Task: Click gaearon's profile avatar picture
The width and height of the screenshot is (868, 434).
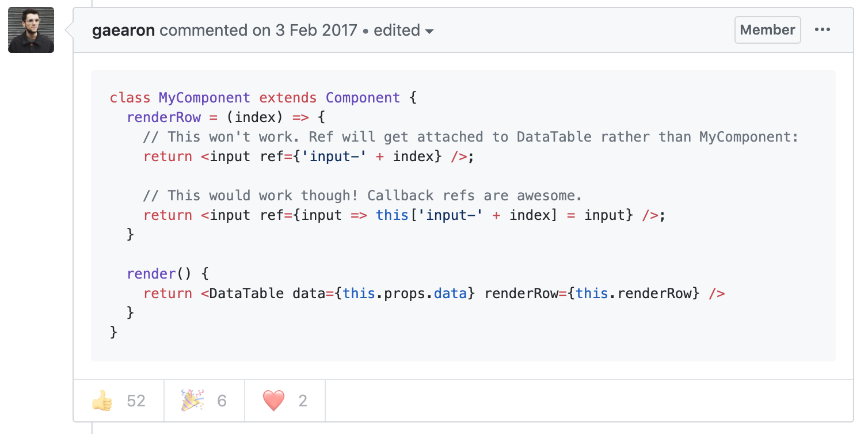Action: [31, 30]
